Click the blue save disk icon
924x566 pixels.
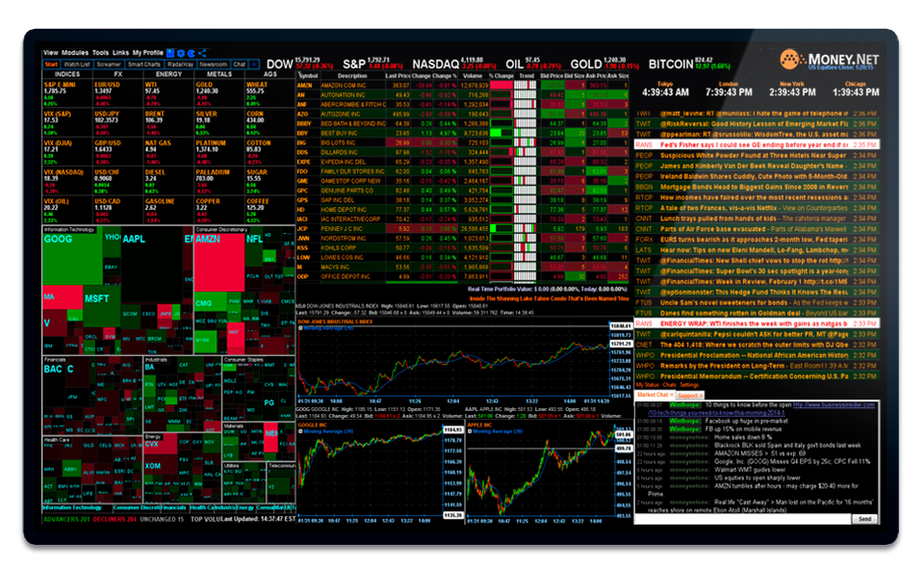(x=170, y=53)
